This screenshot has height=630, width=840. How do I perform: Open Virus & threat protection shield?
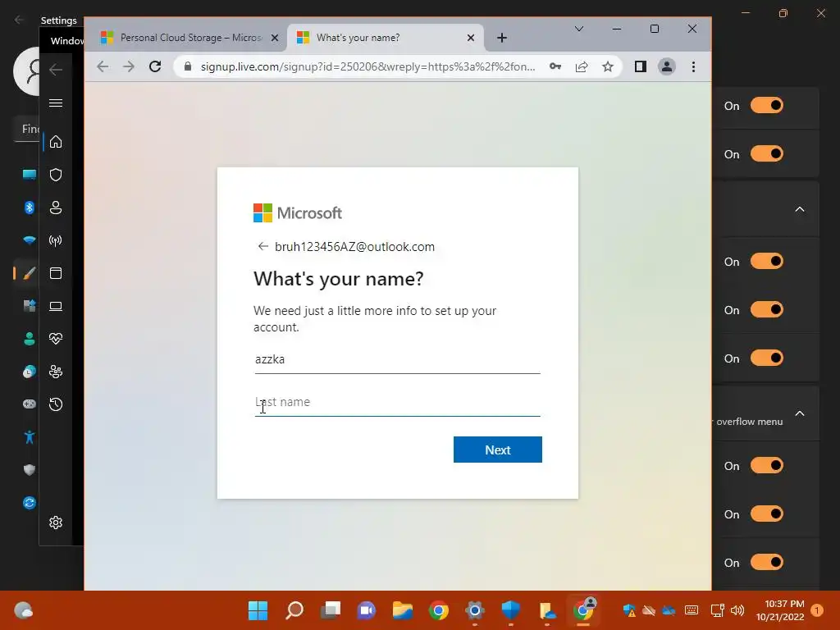pyautogui.click(x=56, y=175)
